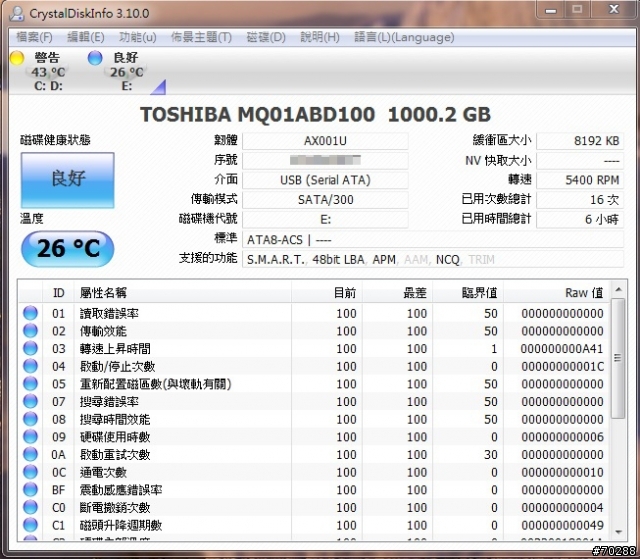Select the 啟動重試次數 attribute name
640x559 pixels.
115,455
